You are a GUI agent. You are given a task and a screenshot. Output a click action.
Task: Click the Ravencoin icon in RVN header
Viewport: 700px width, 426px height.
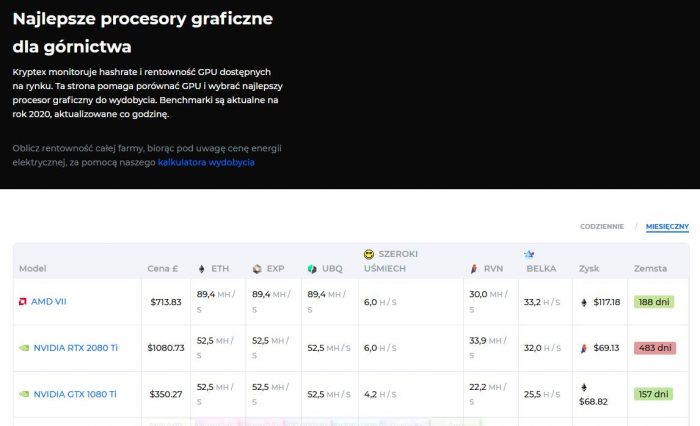click(x=474, y=269)
